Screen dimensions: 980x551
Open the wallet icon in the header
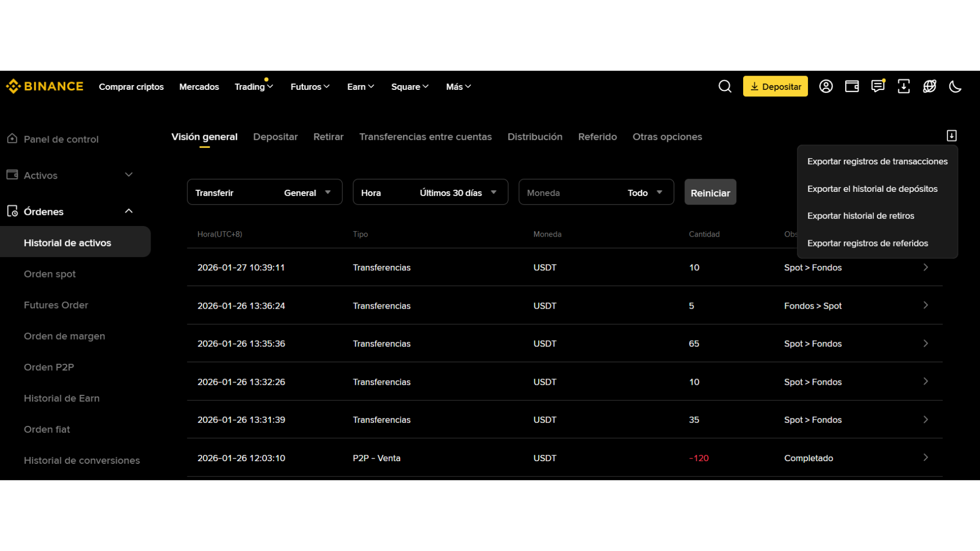pos(851,86)
